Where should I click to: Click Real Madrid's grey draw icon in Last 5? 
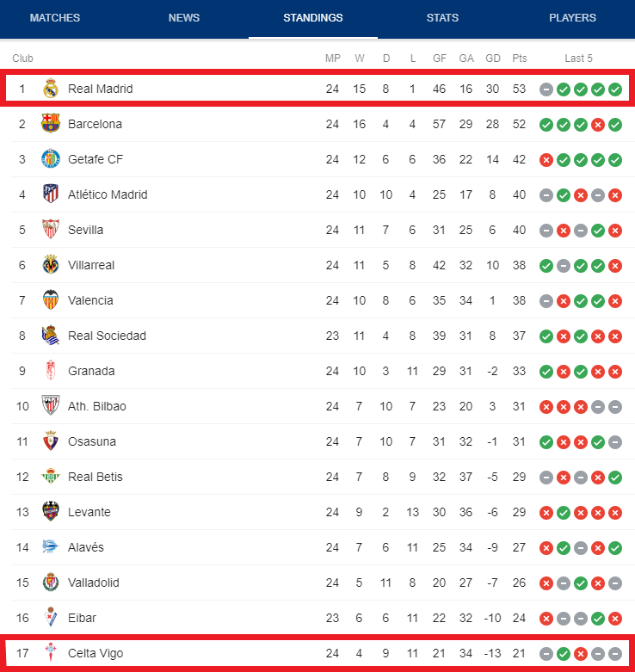pyautogui.click(x=546, y=89)
